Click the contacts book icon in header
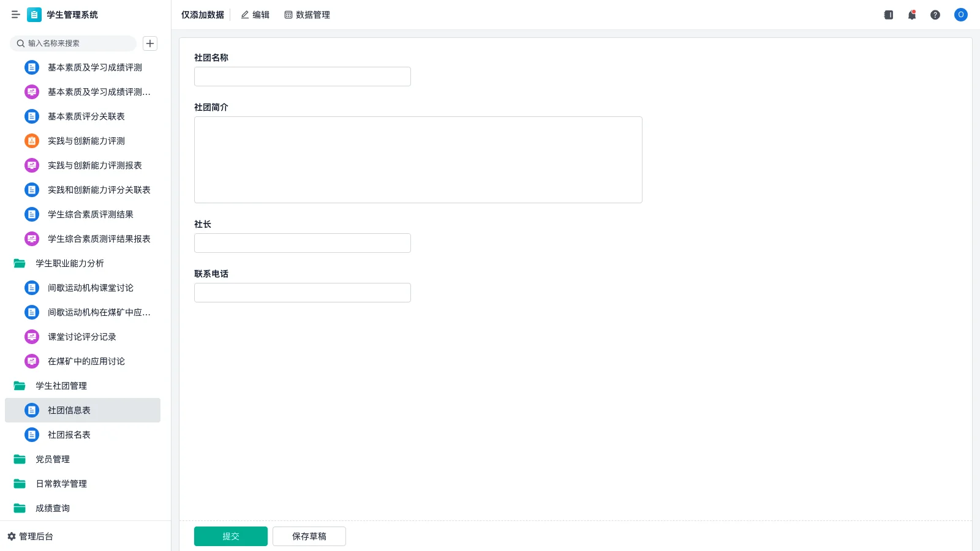This screenshot has height=551, width=980. [x=888, y=15]
